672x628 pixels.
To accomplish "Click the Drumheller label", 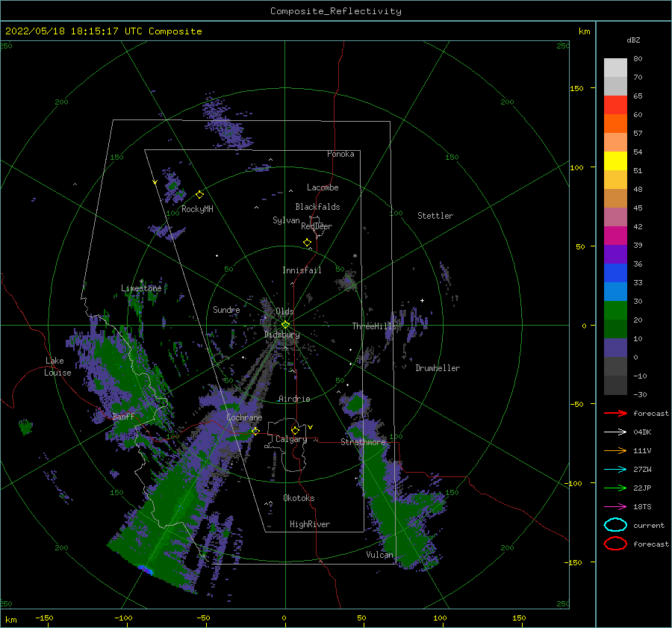I will 438,368.
